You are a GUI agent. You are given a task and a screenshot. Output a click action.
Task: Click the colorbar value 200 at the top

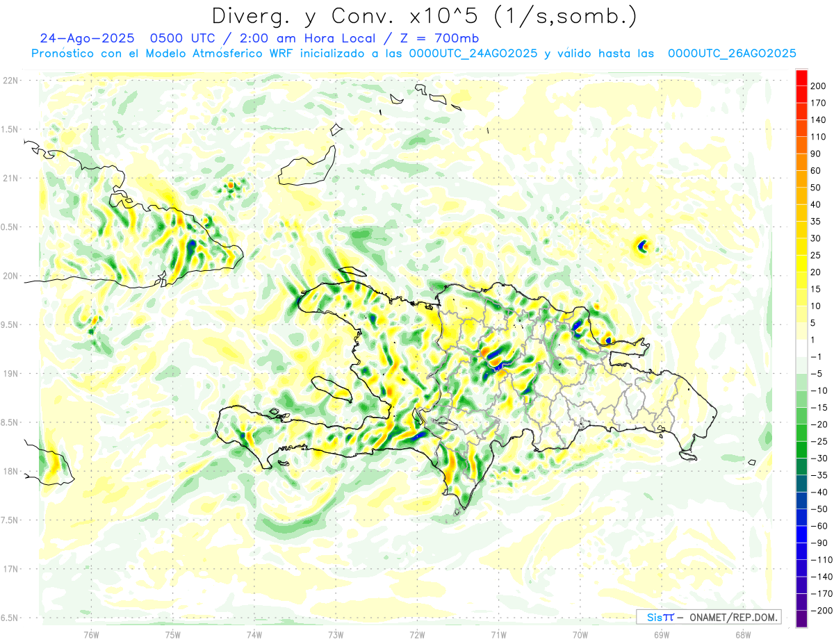817,86
